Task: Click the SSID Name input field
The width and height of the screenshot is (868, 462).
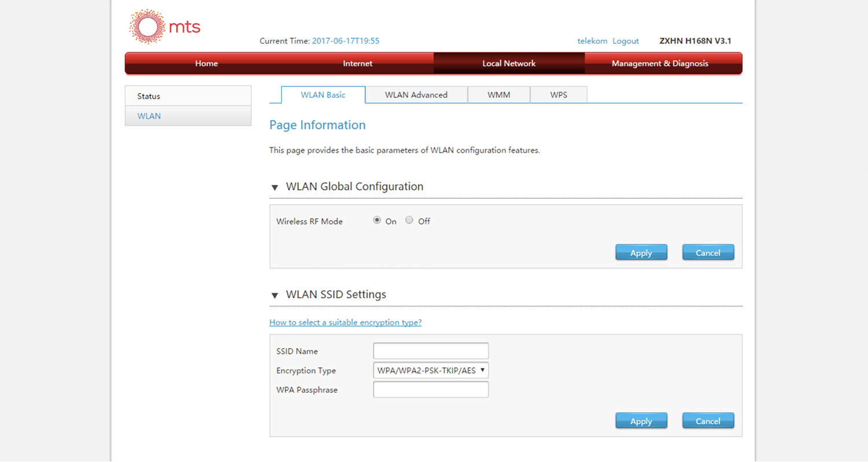Action: click(431, 351)
